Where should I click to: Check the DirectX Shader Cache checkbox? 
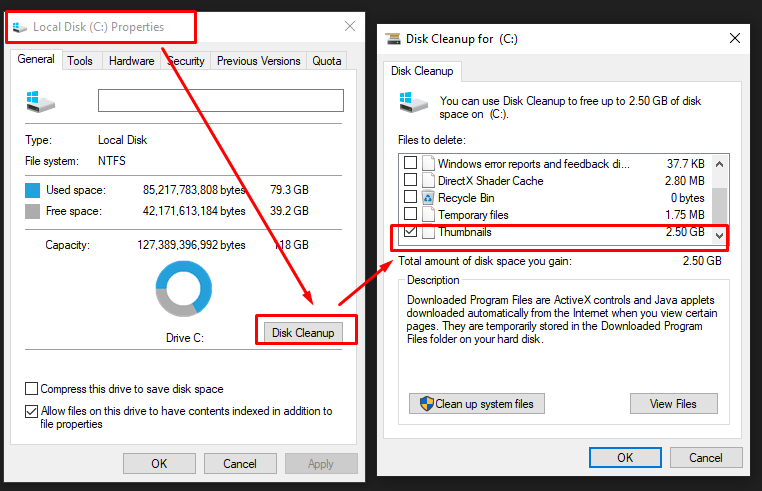click(410, 179)
